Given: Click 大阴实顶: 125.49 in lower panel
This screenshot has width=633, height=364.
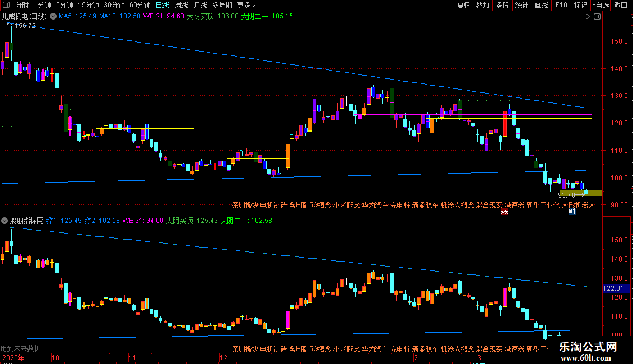Looking at the screenshot, I should [192, 221].
